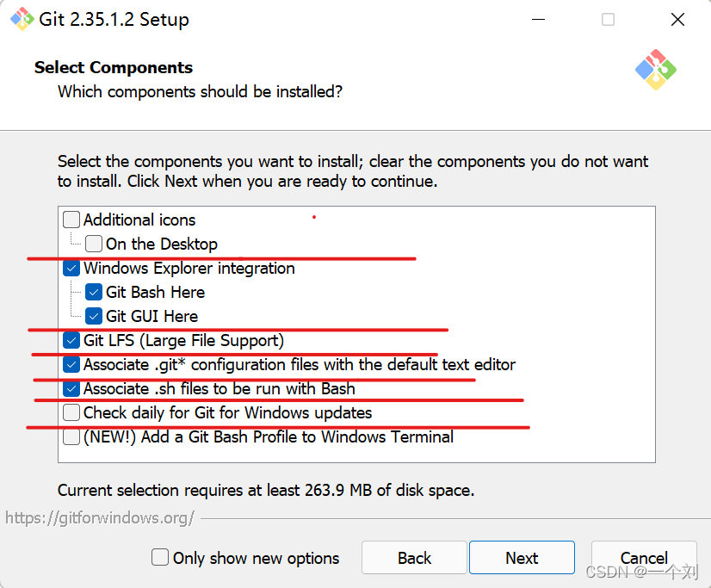This screenshot has height=588, width=711.
Task: Enable the Additional icons checkbox
Action: [x=72, y=220]
